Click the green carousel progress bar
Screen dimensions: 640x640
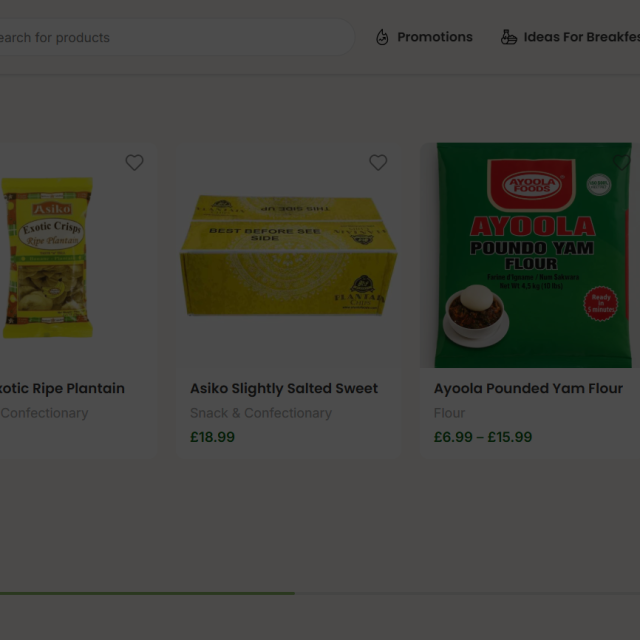coord(147,593)
